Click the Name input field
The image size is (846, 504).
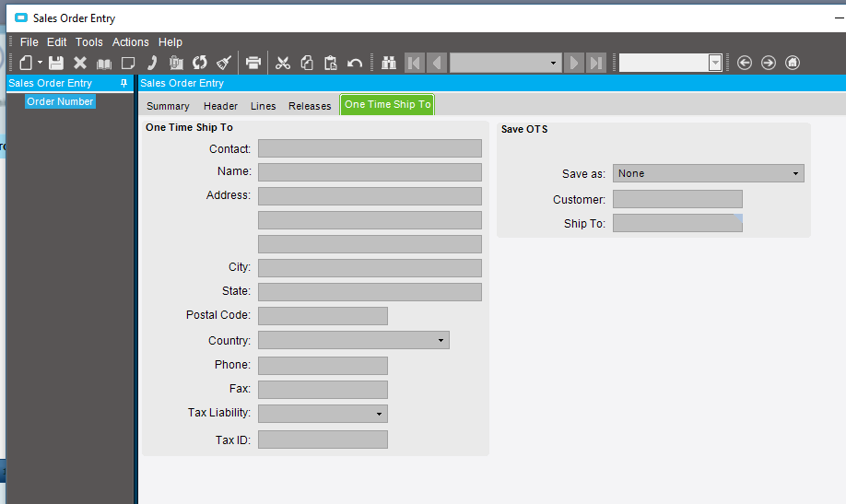click(x=370, y=172)
